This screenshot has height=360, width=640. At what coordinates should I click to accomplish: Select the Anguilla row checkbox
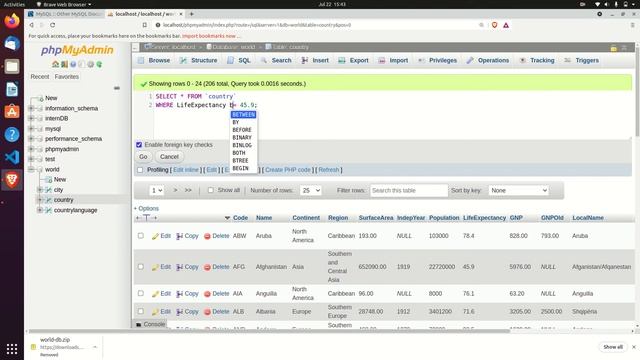click(x=141, y=293)
